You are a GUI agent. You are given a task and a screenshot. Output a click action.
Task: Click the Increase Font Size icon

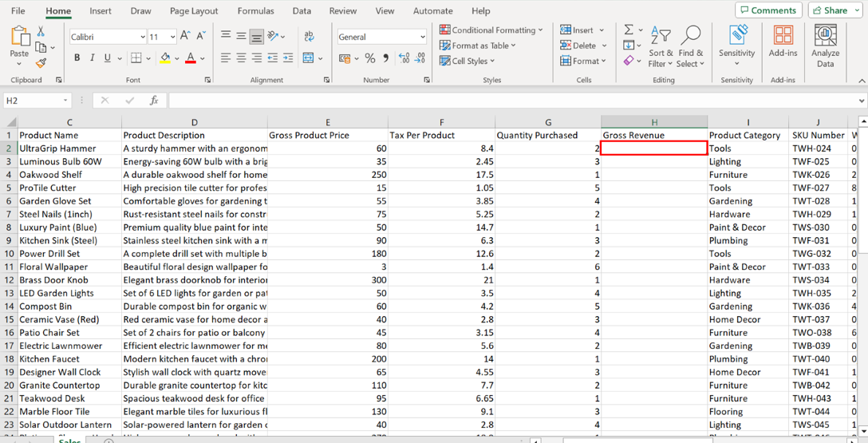(x=185, y=36)
